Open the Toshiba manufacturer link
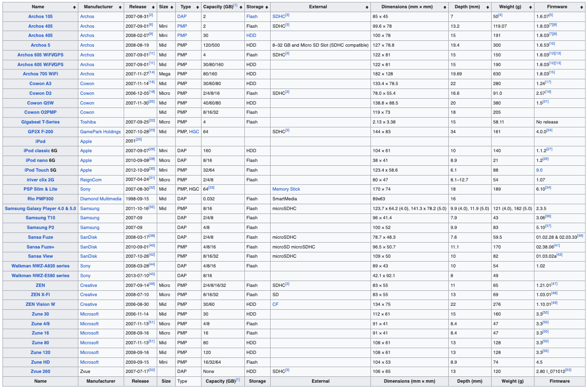 point(88,122)
